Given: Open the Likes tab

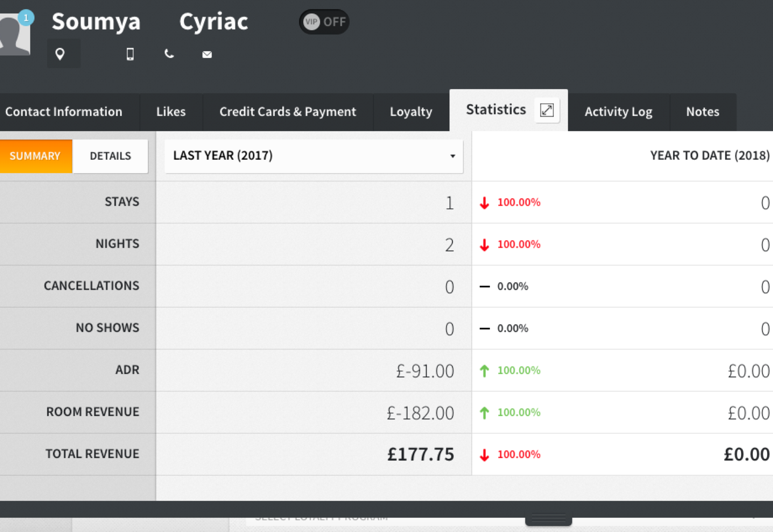Looking at the screenshot, I should 171,112.
